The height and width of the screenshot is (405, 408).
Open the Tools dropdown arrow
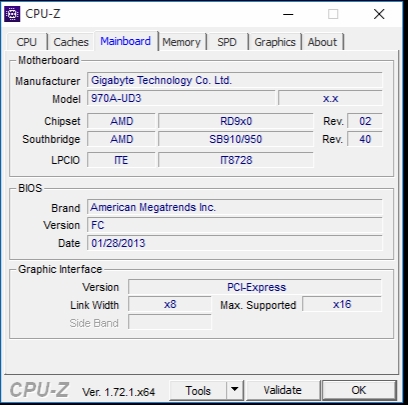point(235,390)
